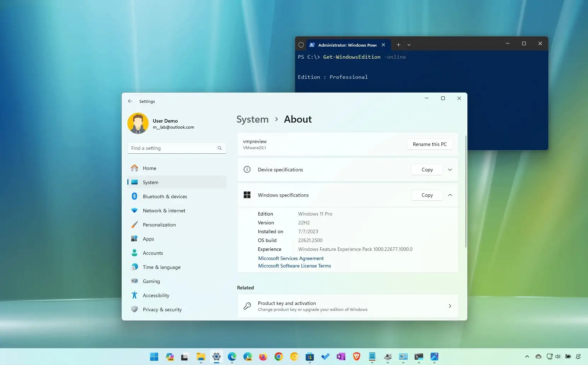Screen dimensions: 588x365
Task: Show hidden system tray icons
Action: pos(527,357)
